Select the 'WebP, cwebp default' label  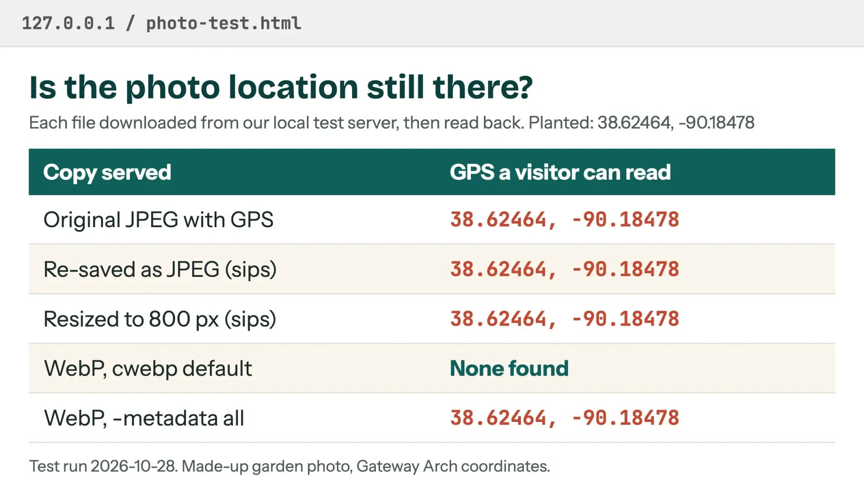click(148, 368)
